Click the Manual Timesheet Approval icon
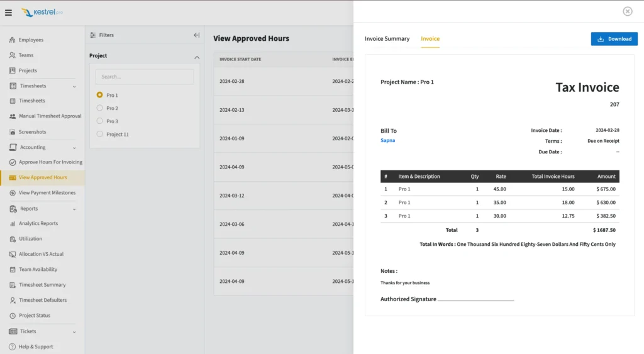Viewport: 644px width, 354px height. pos(13,116)
